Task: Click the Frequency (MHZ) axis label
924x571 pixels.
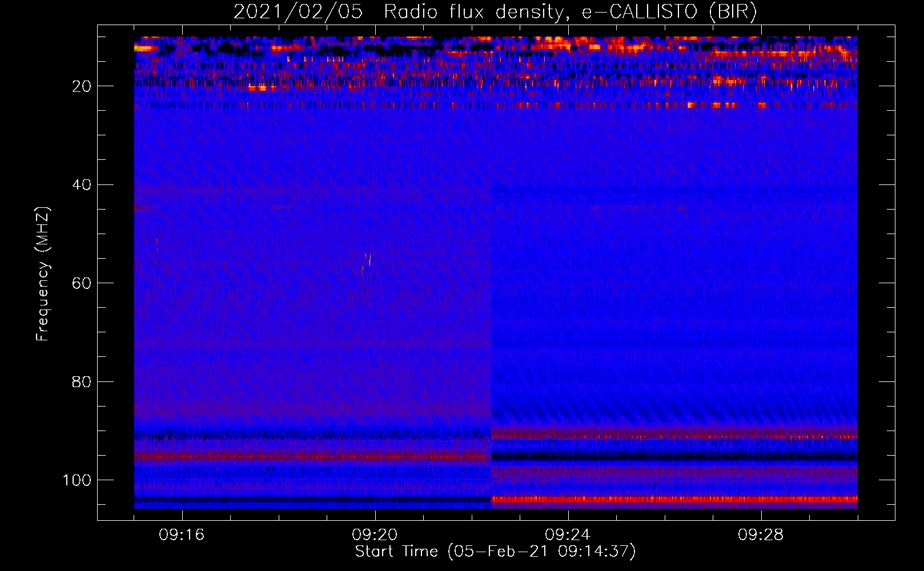Action: click(x=43, y=274)
